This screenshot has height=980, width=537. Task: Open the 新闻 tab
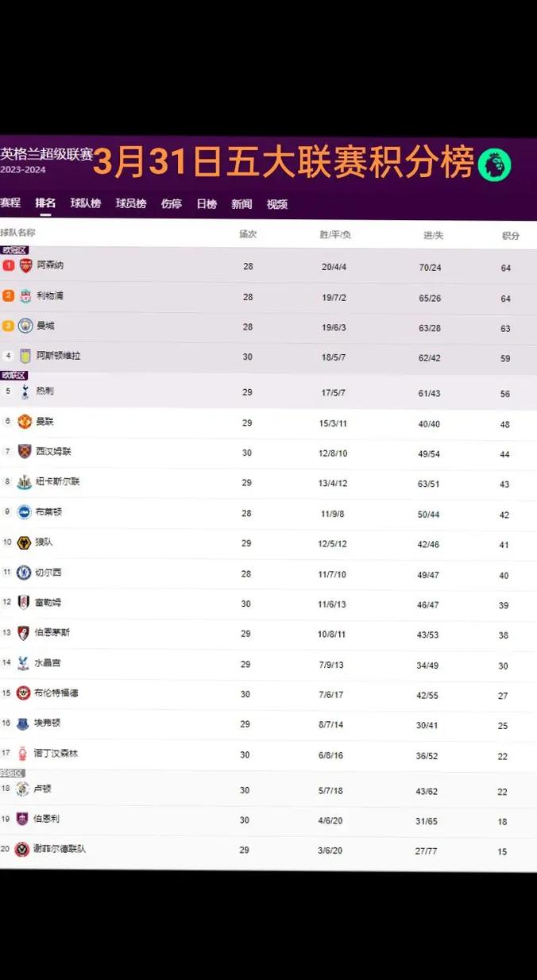(x=241, y=204)
